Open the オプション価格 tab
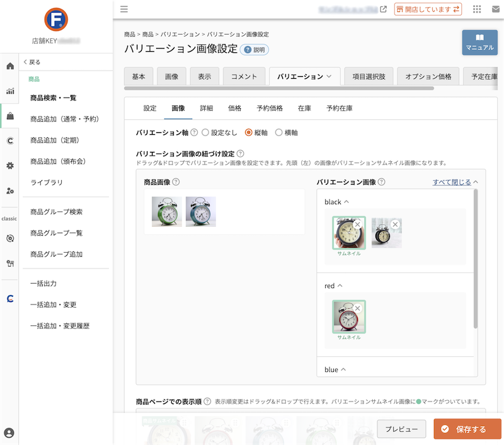 click(428, 76)
